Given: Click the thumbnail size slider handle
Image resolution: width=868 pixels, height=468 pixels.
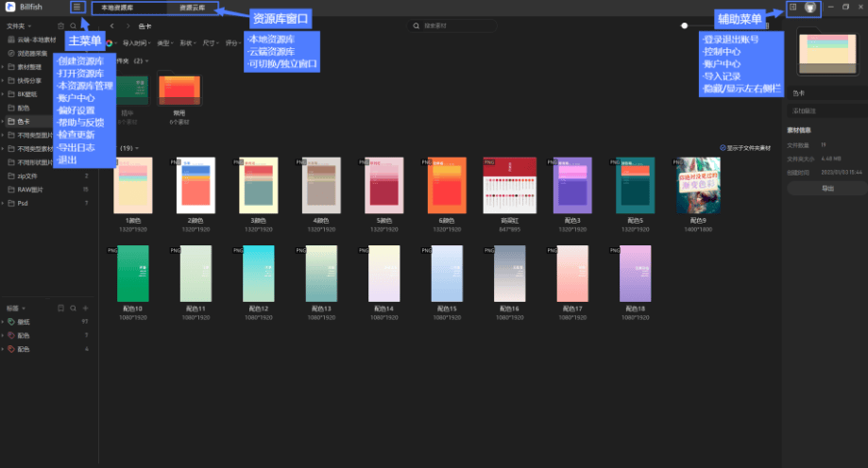Looking at the screenshot, I should tap(684, 26).
